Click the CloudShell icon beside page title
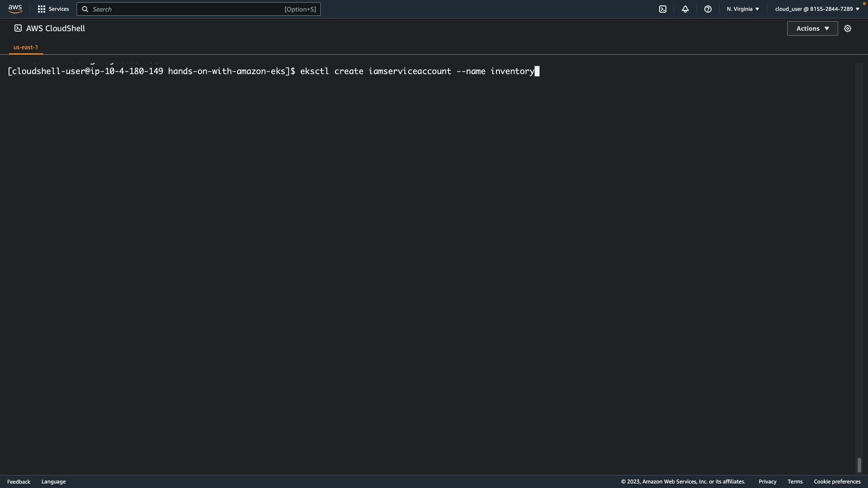Image resolution: width=868 pixels, height=488 pixels. 18,28
